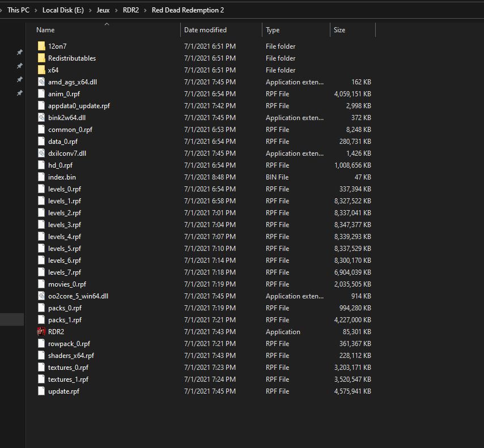484x448 pixels.
Task: Select file name levels_6.rpf
Action: 65,261
